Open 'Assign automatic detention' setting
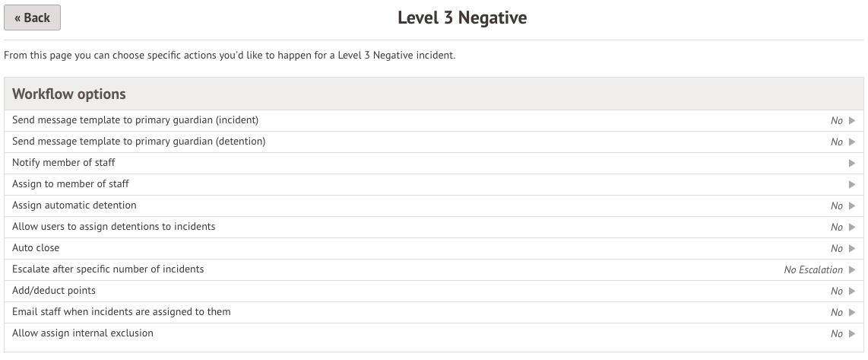The image size is (868, 360). pos(74,205)
